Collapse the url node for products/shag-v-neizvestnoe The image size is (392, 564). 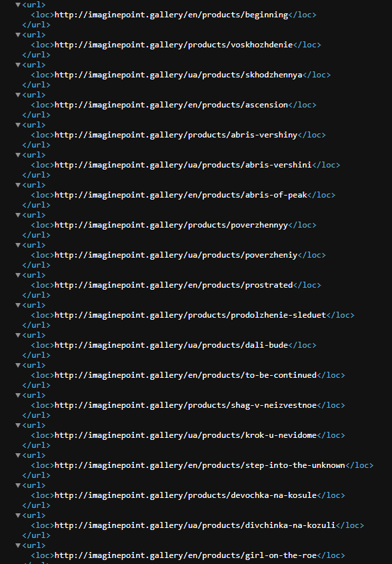coord(18,395)
